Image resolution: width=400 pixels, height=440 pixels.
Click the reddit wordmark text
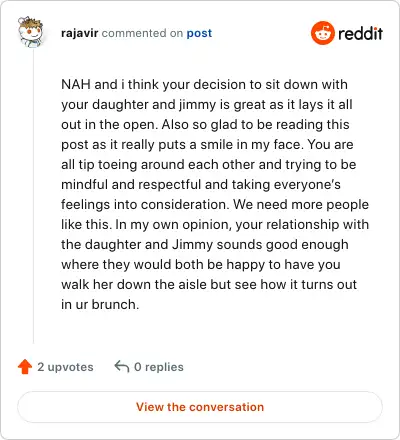(361, 33)
